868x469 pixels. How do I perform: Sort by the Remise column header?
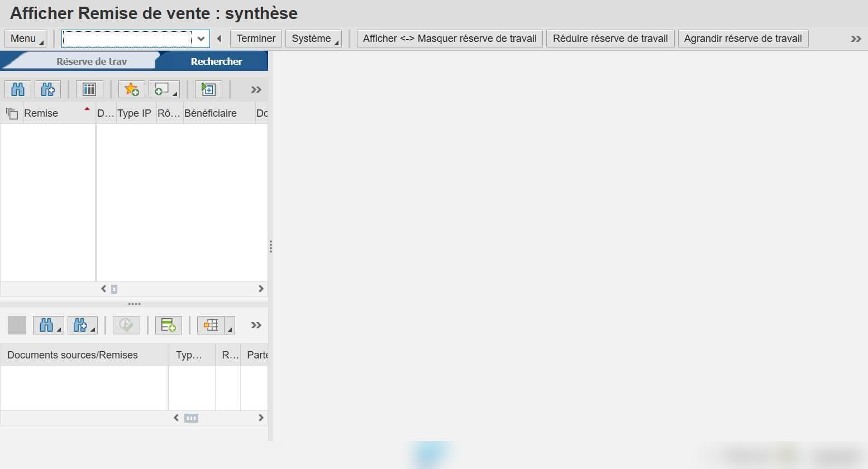(x=59, y=113)
